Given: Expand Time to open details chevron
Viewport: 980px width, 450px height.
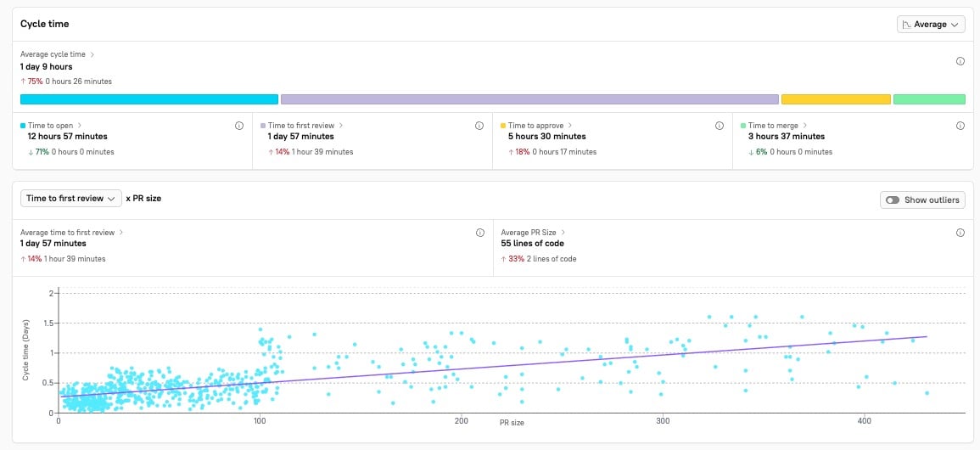Looking at the screenshot, I should point(80,126).
